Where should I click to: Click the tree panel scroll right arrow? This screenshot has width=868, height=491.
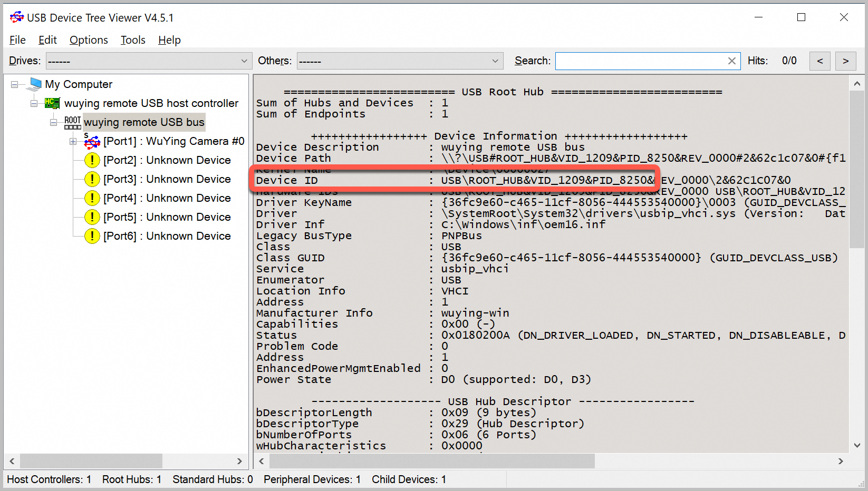pyautogui.click(x=239, y=461)
